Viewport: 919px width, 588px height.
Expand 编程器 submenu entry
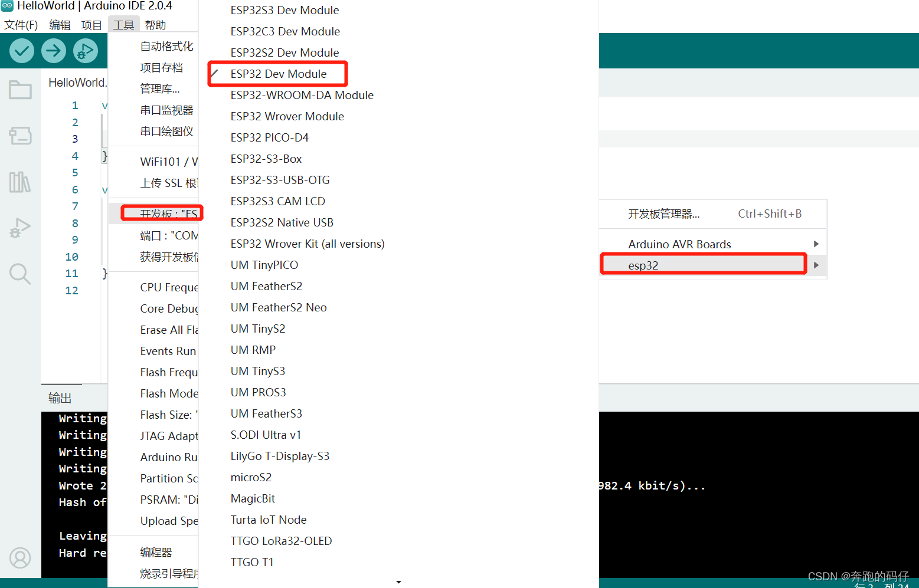tap(153, 552)
